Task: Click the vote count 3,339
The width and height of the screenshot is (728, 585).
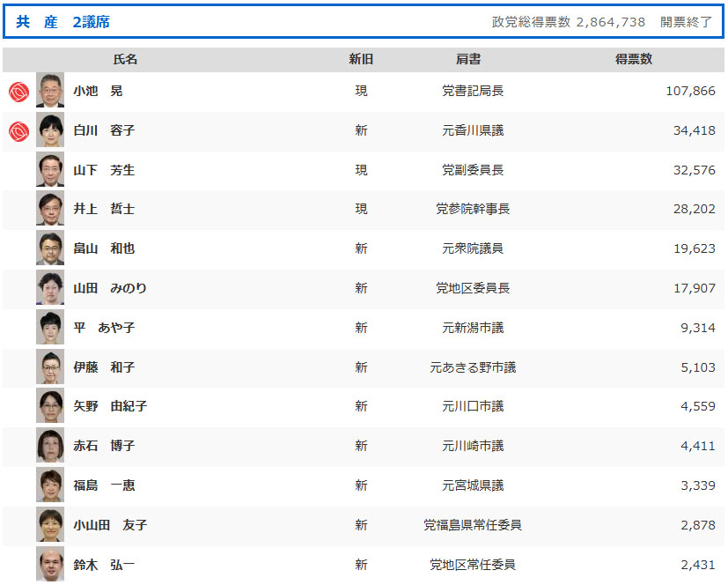Action: pyautogui.click(x=698, y=485)
